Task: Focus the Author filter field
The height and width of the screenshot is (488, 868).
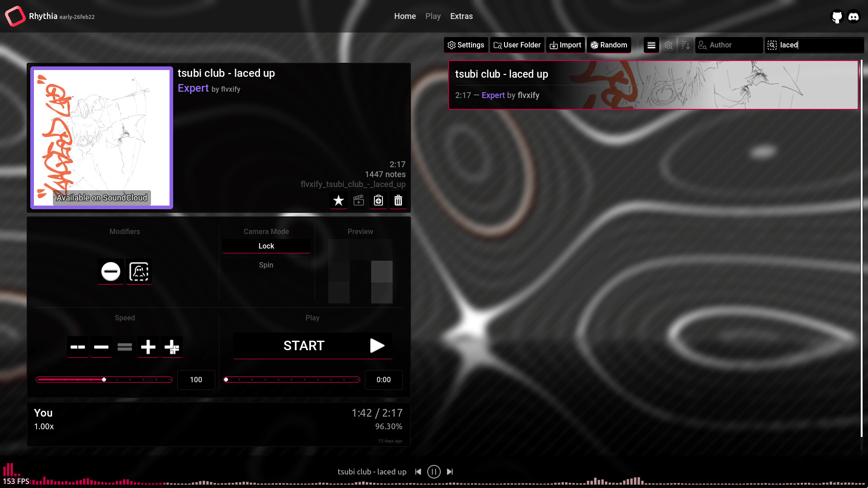Action: coord(729,45)
